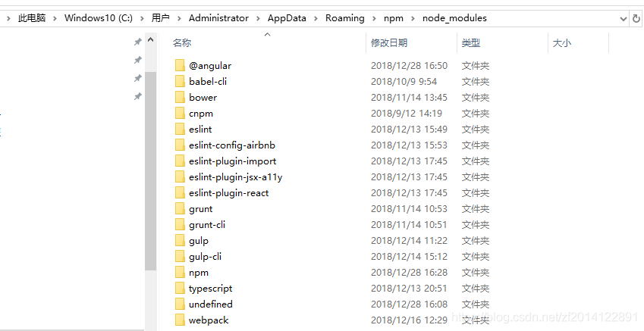Expand chevron after AppData in path

coord(316,18)
